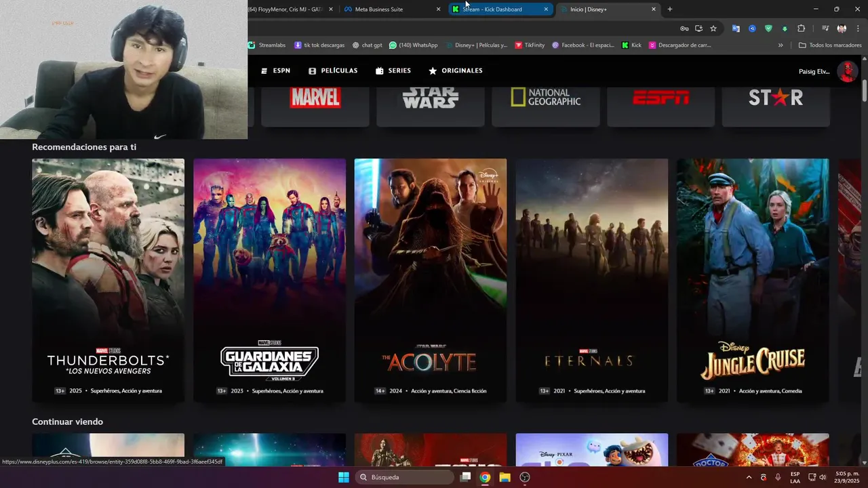The image size is (868, 488).
Task: Open Guardianes de la Galaxia Volumen 3 poster
Action: coord(269,280)
